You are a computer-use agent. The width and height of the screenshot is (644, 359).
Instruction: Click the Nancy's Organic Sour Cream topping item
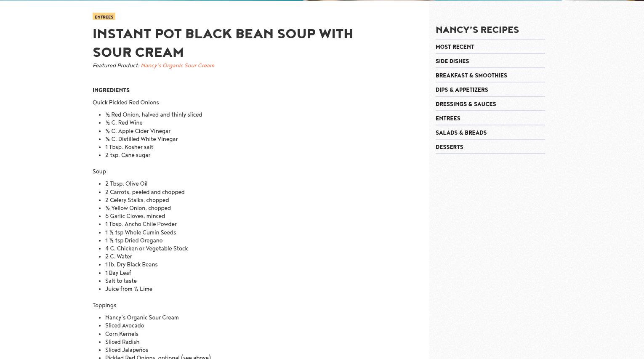142,318
